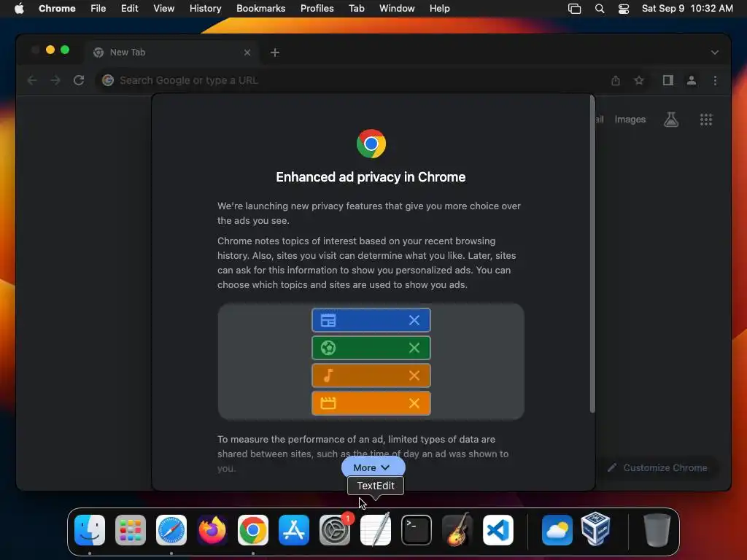
Task: Launch Firefox from the dock
Action: tap(212, 530)
